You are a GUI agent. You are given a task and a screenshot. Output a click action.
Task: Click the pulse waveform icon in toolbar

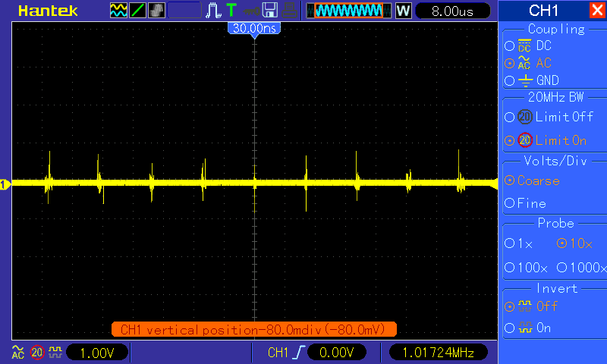click(x=213, y=11)
